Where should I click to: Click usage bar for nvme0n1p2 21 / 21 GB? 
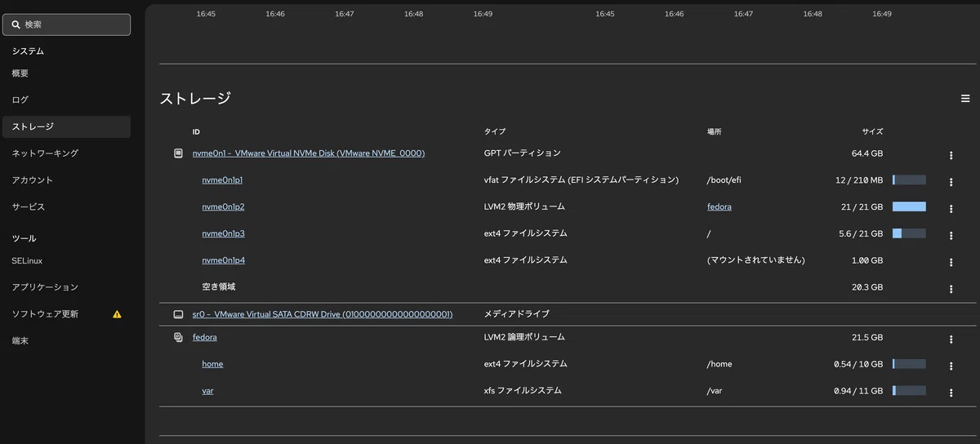click(909, 206)
